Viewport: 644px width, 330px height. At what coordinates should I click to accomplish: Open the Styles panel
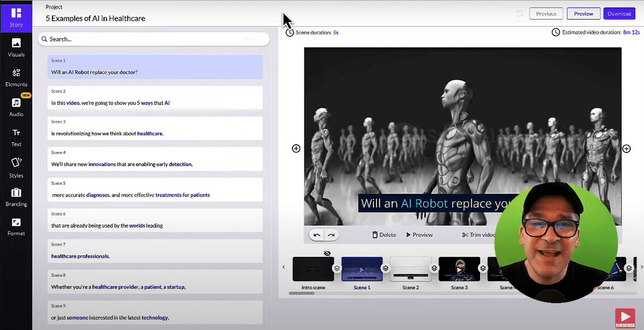(16, 167)
